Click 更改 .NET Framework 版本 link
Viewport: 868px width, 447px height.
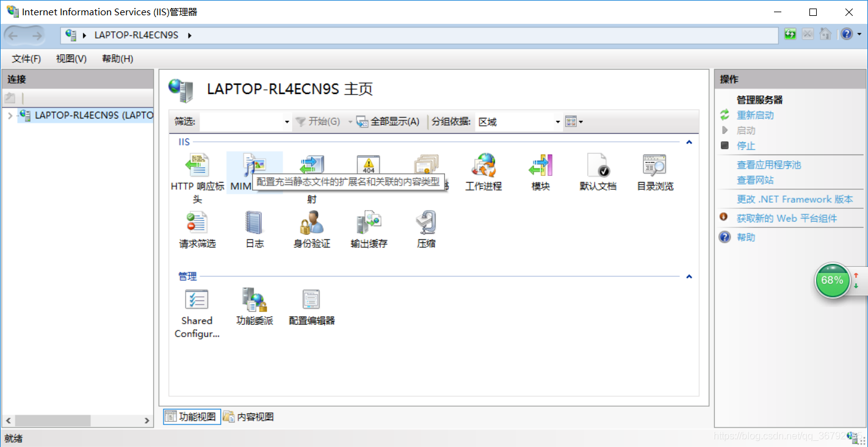point(795,199)
